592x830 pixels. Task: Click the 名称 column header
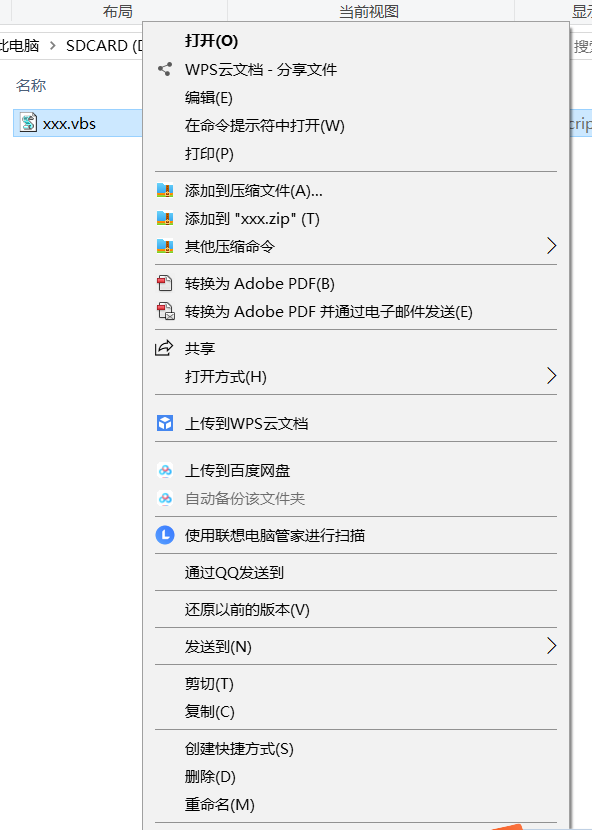point(31,85)
